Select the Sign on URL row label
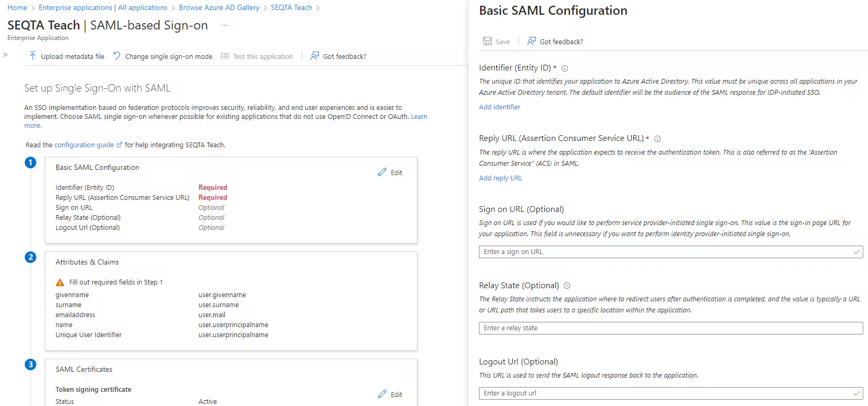 [x=74, y=208]
